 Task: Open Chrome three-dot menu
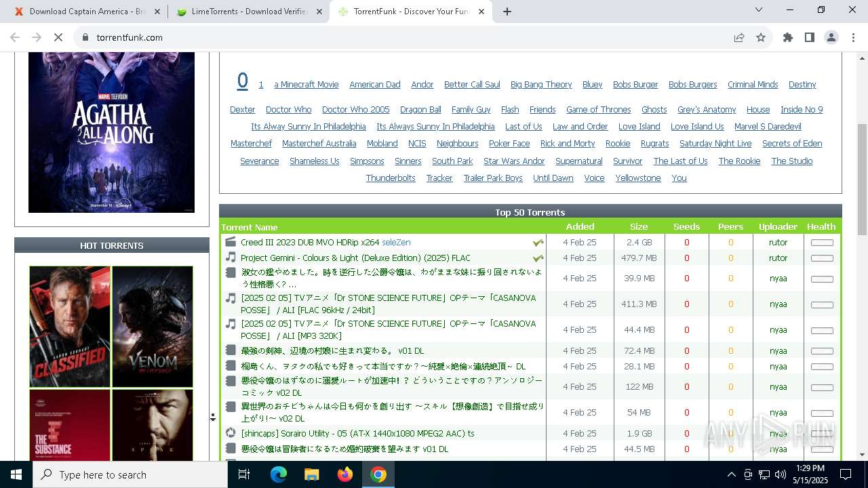pyautogui.click(x=852, y=37)
